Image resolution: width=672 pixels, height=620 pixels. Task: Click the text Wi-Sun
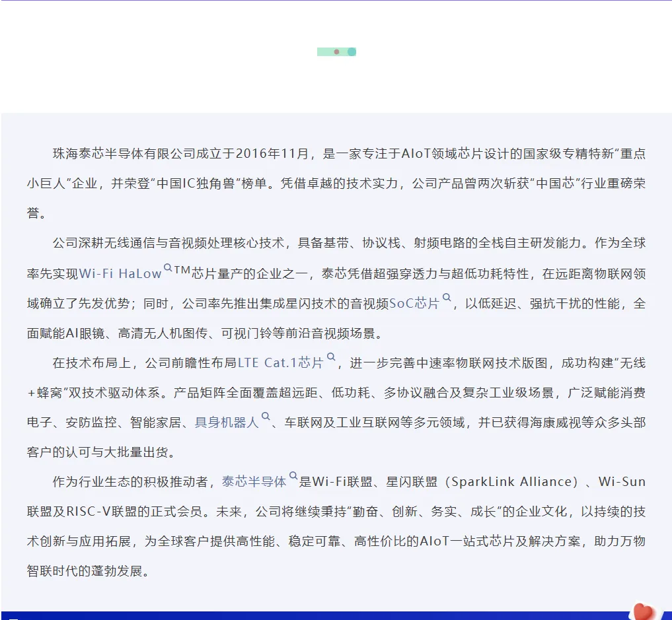point(622,482)
